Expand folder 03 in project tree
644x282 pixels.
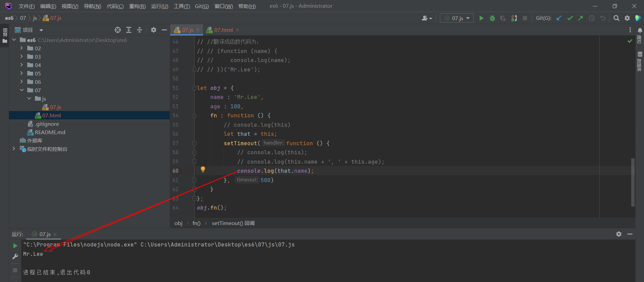point(21,56)
